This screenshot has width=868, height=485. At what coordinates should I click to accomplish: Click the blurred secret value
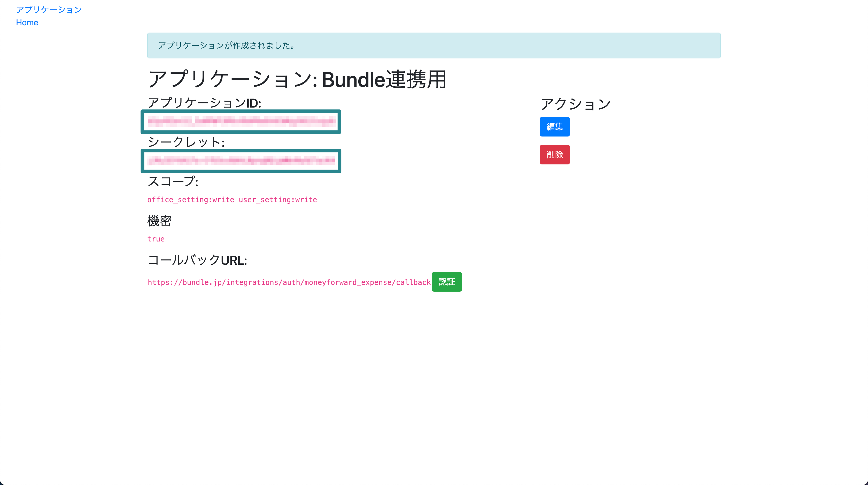tap(241, 160)
